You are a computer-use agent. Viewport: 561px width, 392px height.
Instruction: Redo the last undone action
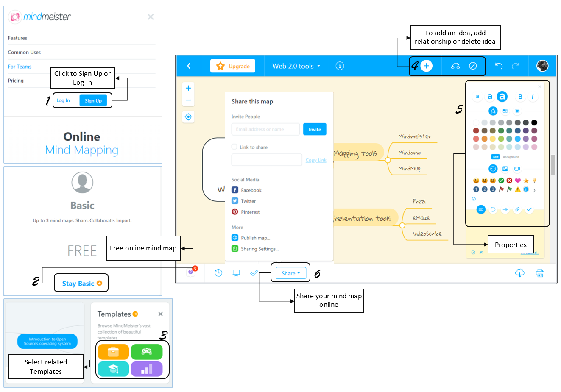pyautogui.click(x=516, y=66)
